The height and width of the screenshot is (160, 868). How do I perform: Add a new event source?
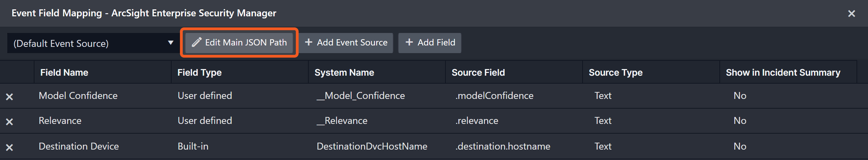click(346, 43)
